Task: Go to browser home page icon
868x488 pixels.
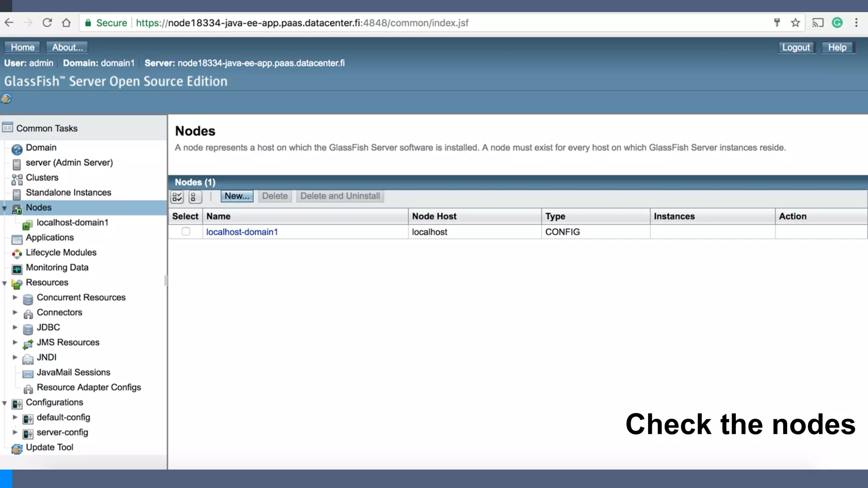Action: click(66, 23)
